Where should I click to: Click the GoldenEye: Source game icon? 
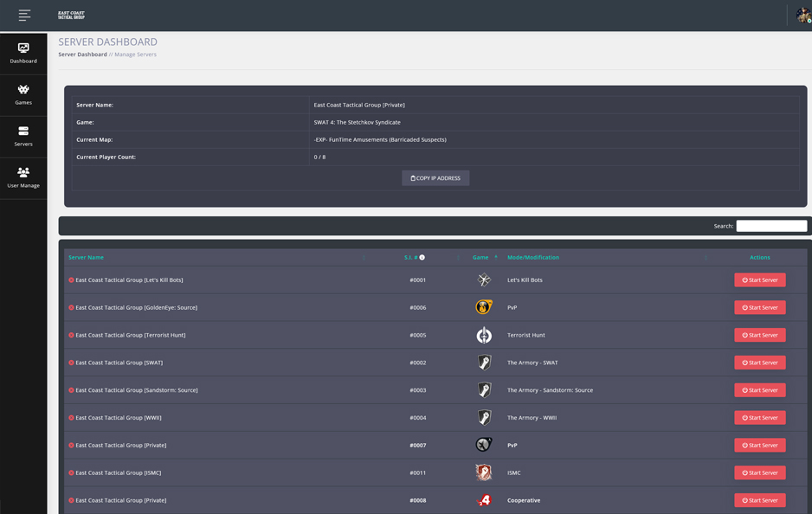click(x=484, y=307)
